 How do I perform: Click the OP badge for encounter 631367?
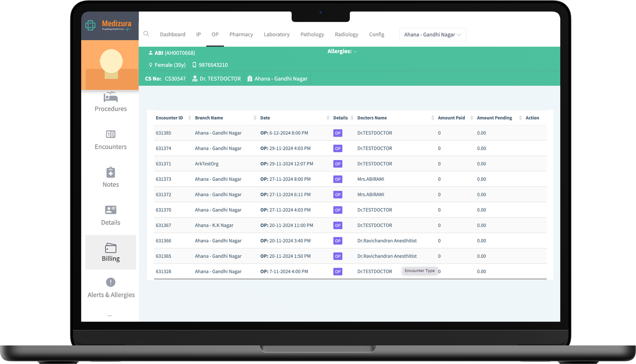[337, 225]
